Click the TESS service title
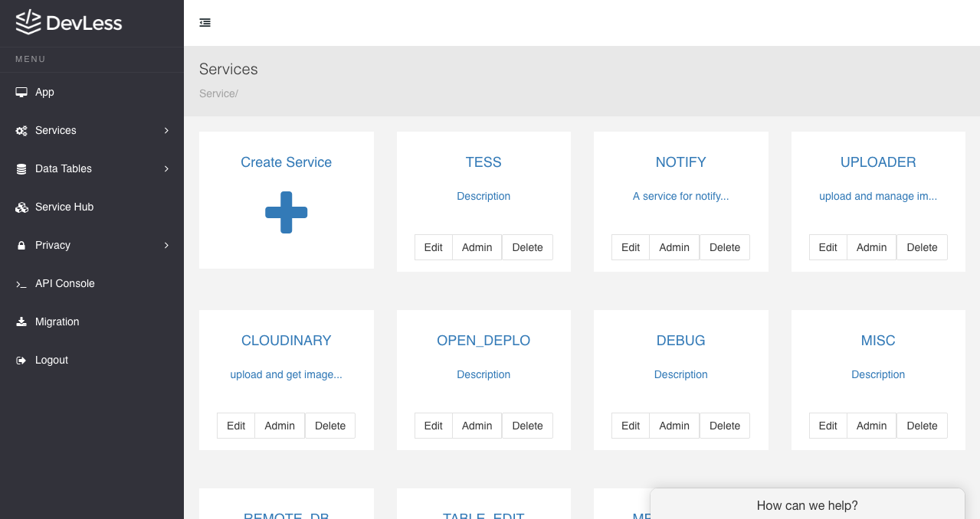Screen dimensions: 980x519 [483, 162]
